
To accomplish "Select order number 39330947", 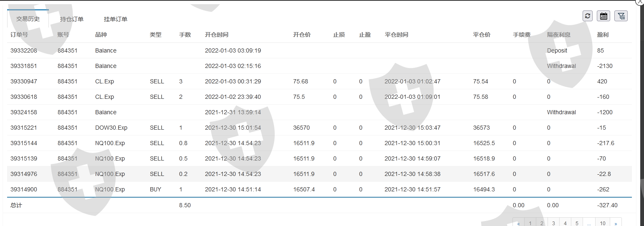I will (24, 81).
